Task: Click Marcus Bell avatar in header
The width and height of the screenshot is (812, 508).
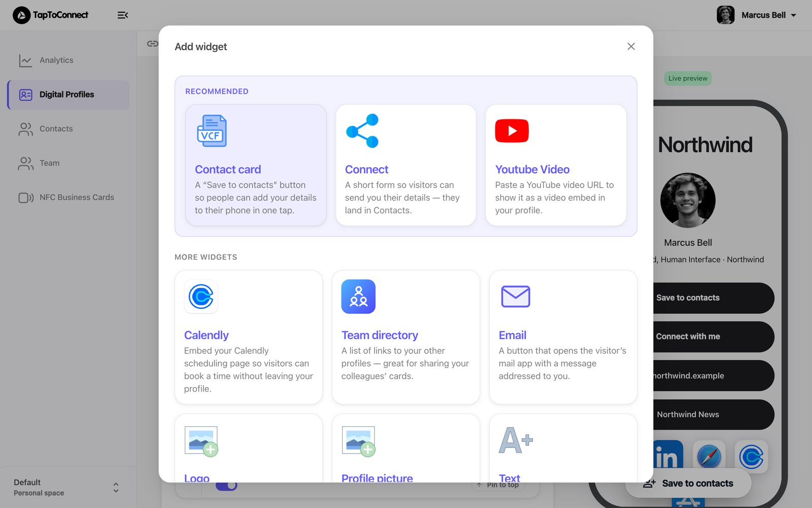Action: [x=726, y=15]
